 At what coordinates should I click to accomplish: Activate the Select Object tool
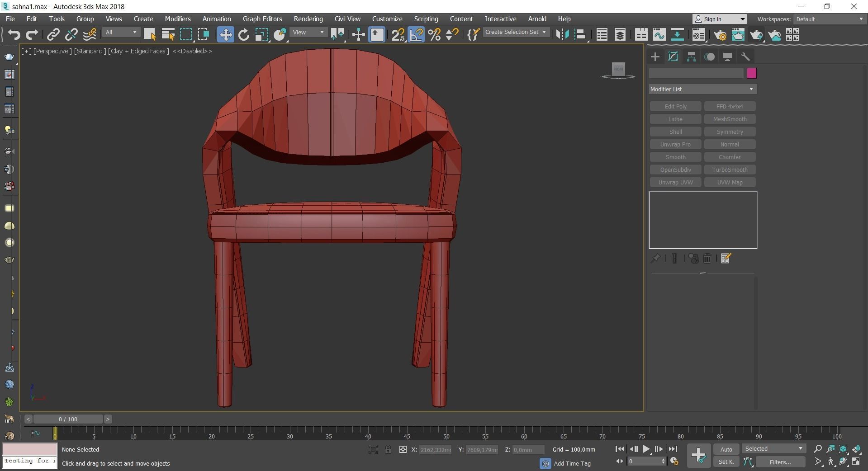[x=150, y=35]
